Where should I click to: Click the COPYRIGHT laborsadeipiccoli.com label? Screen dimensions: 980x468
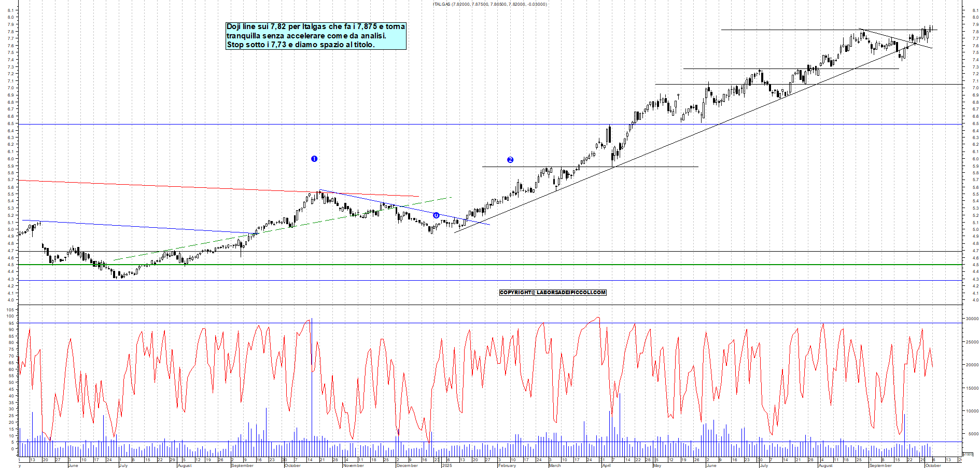tap(553, 293)
